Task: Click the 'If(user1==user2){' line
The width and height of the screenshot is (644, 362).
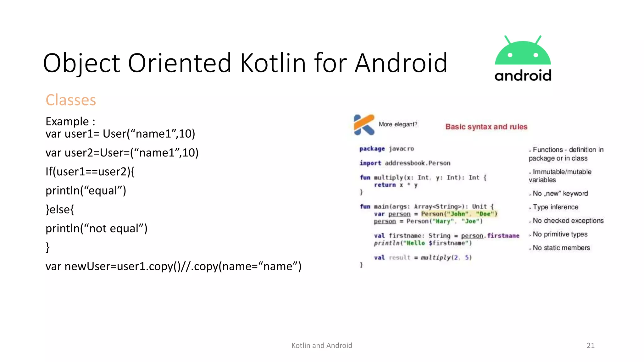Action: 90,172
